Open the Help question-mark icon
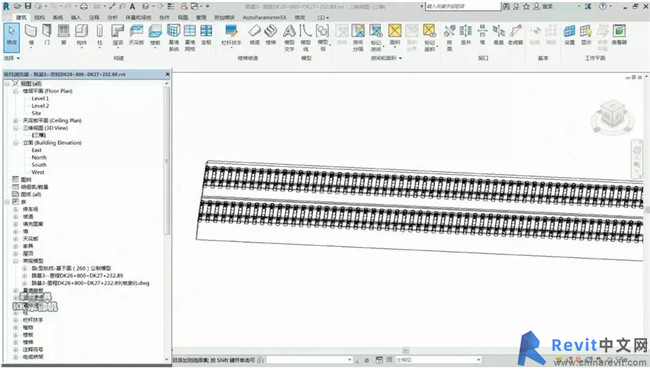Screen dimensions: 650x369 click(x=603, y=6)
